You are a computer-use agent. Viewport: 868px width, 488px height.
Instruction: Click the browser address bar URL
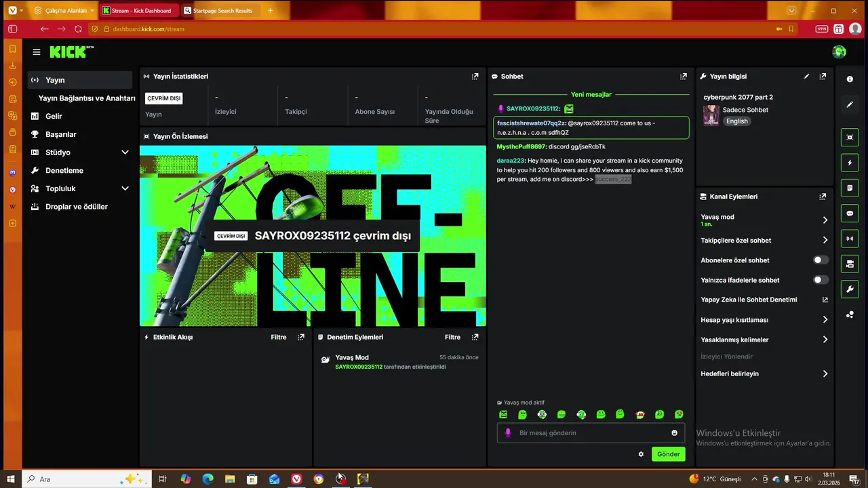point(149,29)
